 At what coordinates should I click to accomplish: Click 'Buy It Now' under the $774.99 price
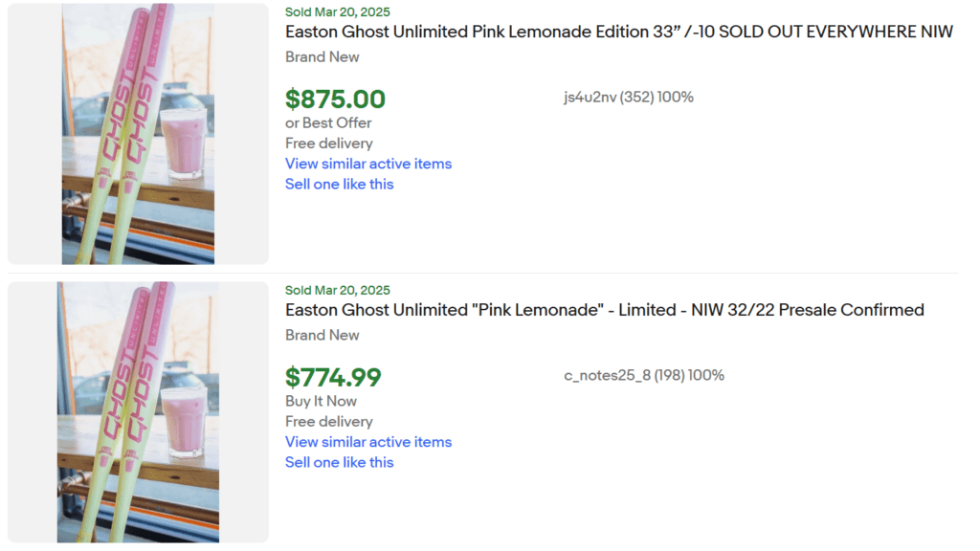click(321, 401)
